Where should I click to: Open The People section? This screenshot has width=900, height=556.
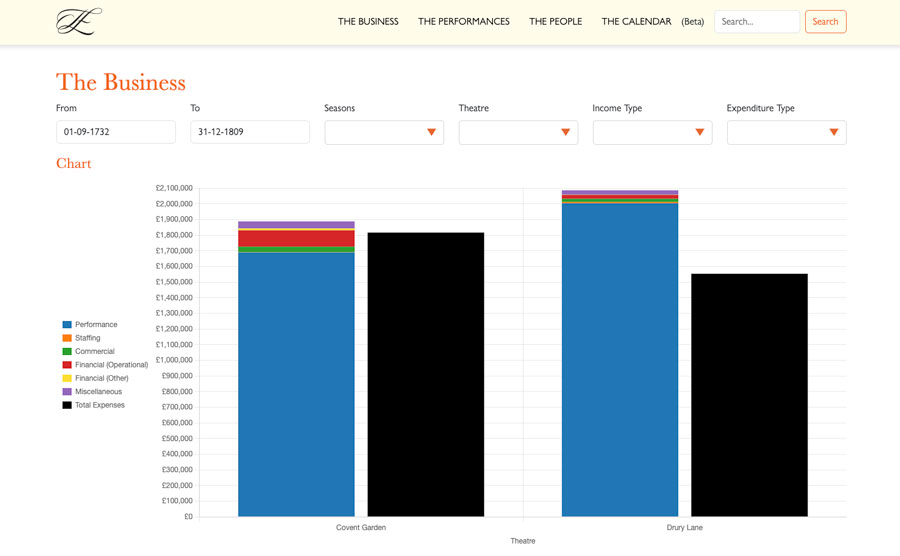point(555,22)
